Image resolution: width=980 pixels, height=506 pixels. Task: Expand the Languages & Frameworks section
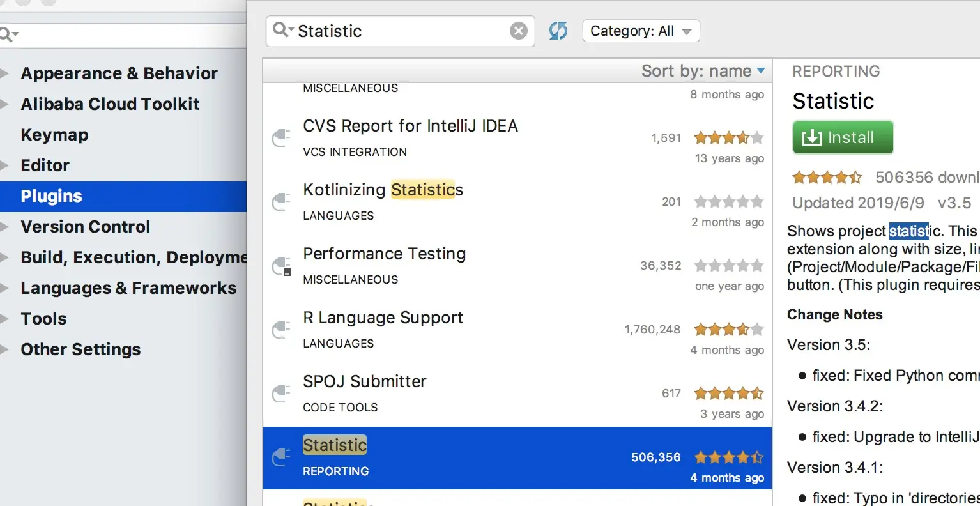tap(4, 288)
